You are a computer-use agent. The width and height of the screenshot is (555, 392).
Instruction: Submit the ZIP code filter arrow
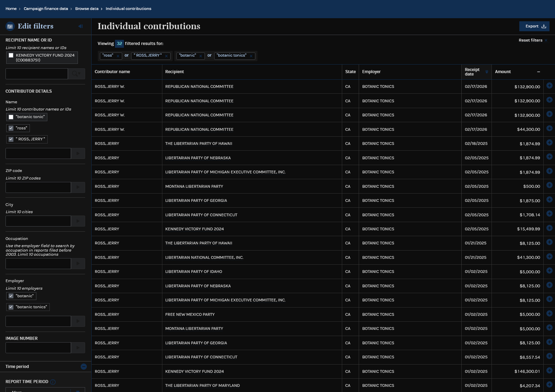[78, 187]
